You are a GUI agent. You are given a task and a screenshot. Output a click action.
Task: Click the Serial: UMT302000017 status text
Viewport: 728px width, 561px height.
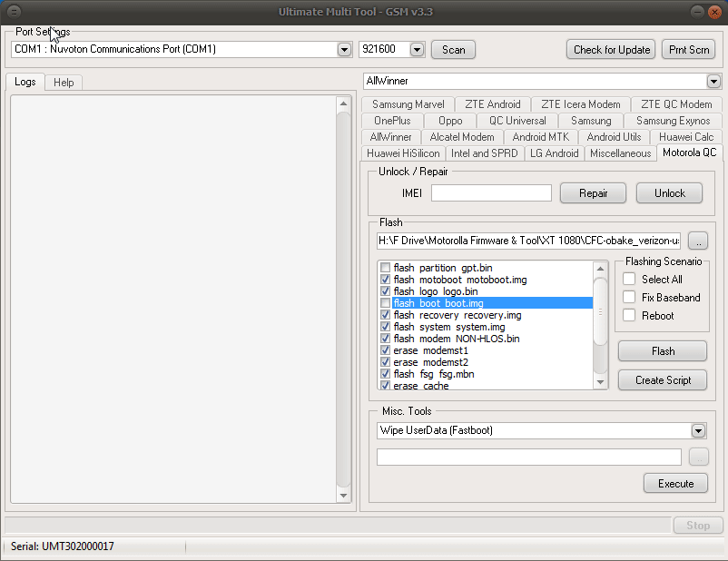(x=63, y=546)
